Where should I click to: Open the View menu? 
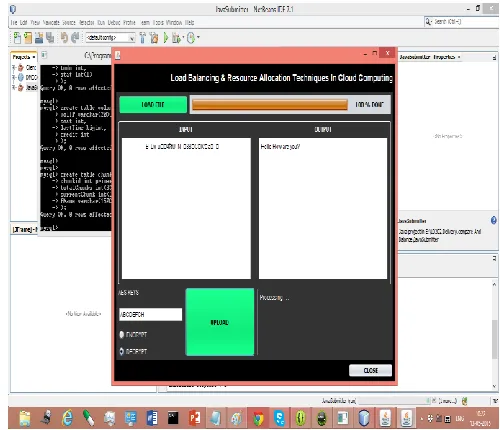35,22
